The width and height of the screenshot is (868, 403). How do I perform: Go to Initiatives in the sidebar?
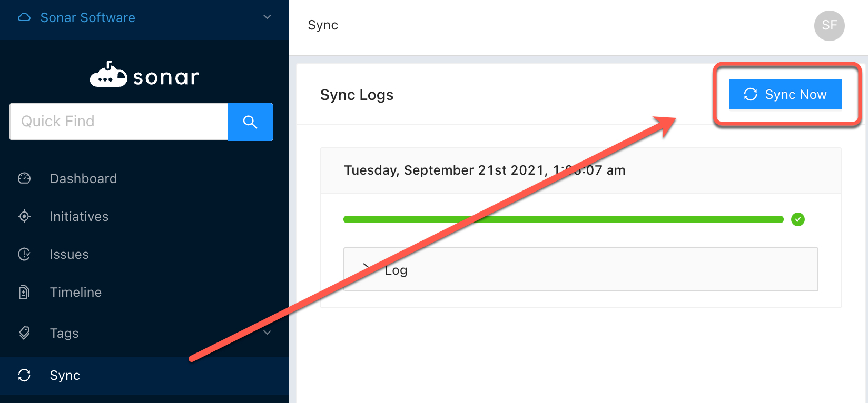click(x=79, y=216)
